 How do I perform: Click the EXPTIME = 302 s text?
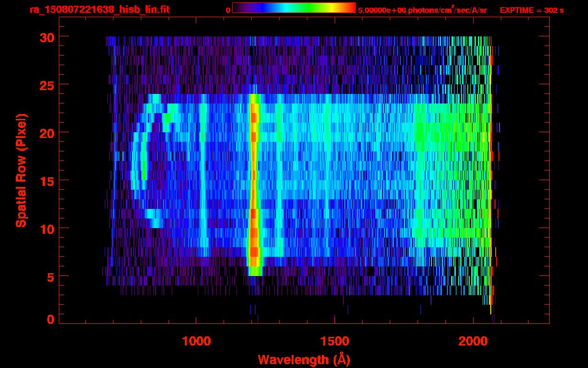(531, 10)
